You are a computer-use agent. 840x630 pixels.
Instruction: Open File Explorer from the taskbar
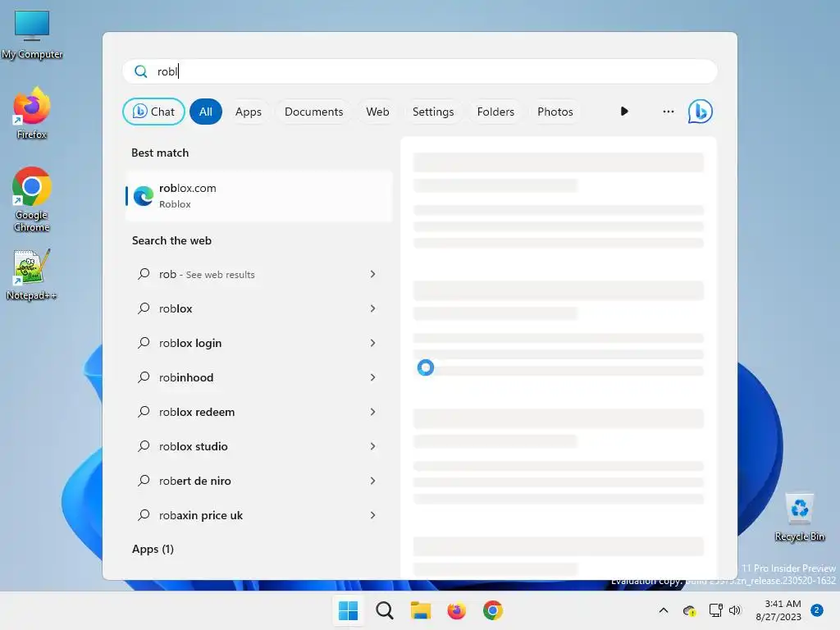tap(421, 610)
